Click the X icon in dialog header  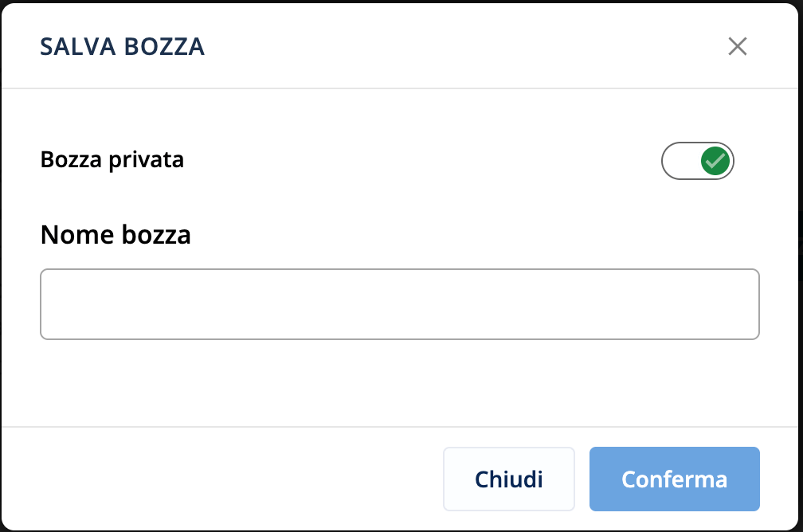tap(738, 46)
